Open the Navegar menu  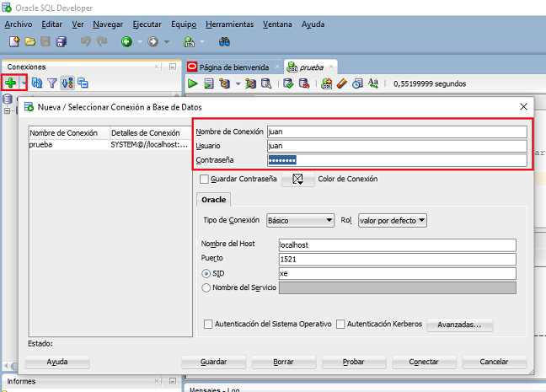click(108, 24)
